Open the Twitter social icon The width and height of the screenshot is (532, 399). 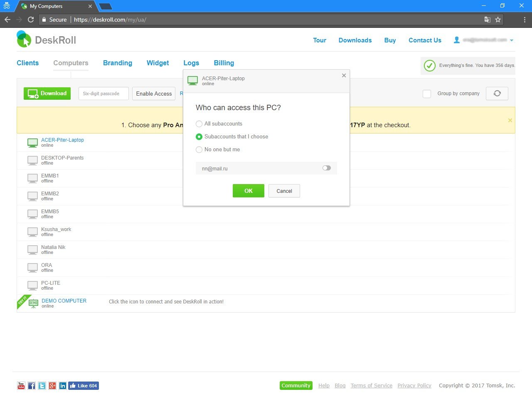[x=42, y=386]
